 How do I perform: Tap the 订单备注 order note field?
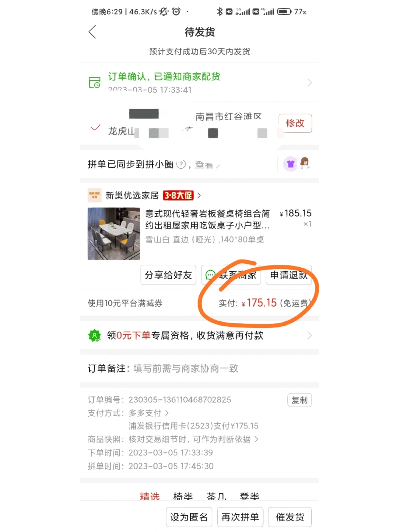tap(199, 368)
